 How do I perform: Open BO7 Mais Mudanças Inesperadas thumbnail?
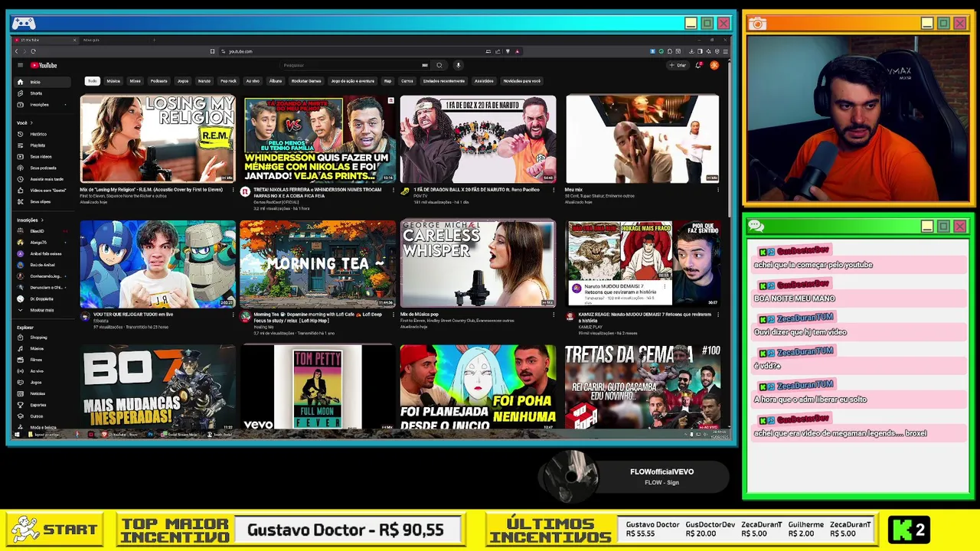click(158, 387)
